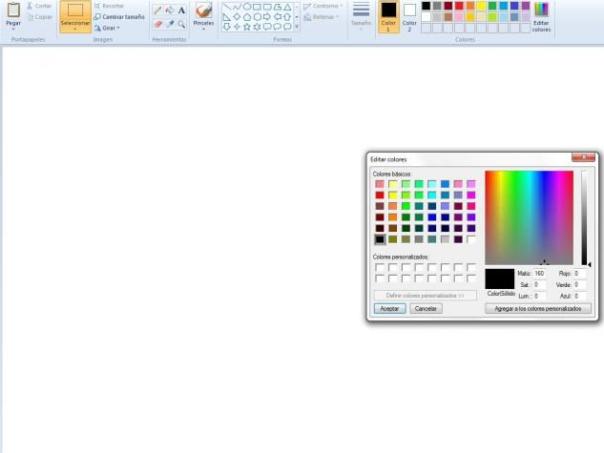The image size is (604, 453).
Task: Select the Text tool
Action: [181, 10]
